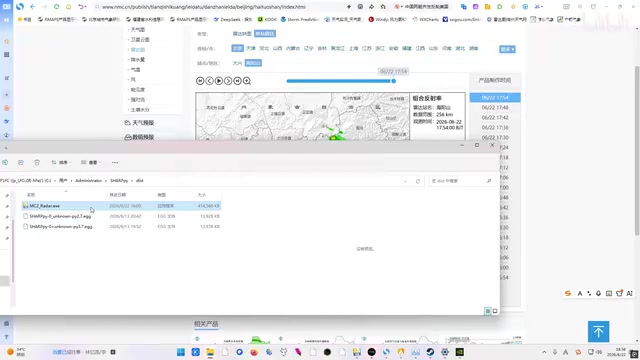Open Windy bookmark in bookmarks bar
640x360 pixels.
[x=387, y=19]
